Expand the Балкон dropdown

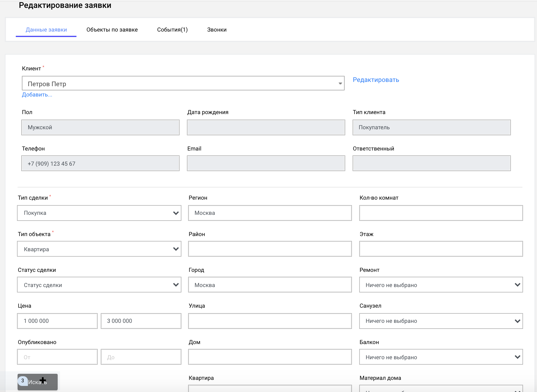(441, 357)
